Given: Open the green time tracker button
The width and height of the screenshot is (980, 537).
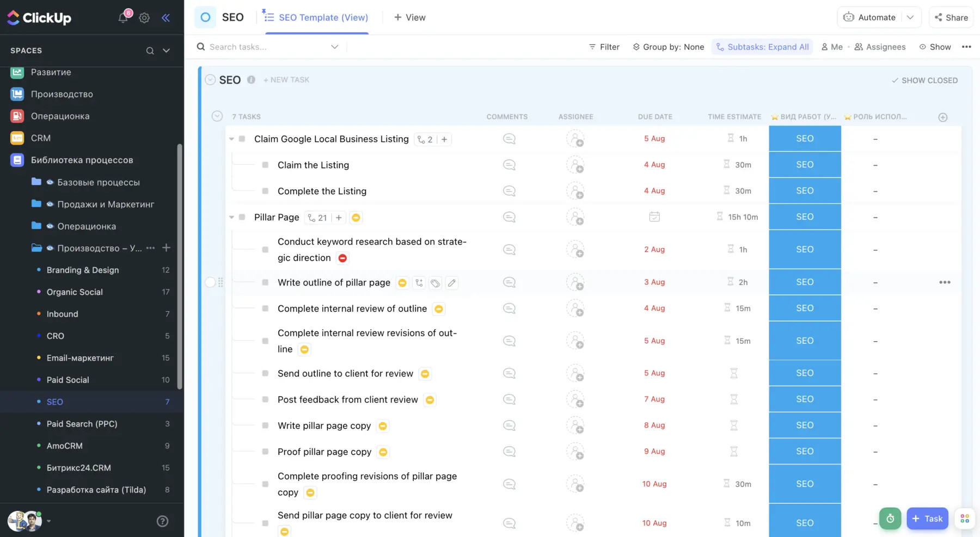Looking at the screenshot, I should (890, 519).
